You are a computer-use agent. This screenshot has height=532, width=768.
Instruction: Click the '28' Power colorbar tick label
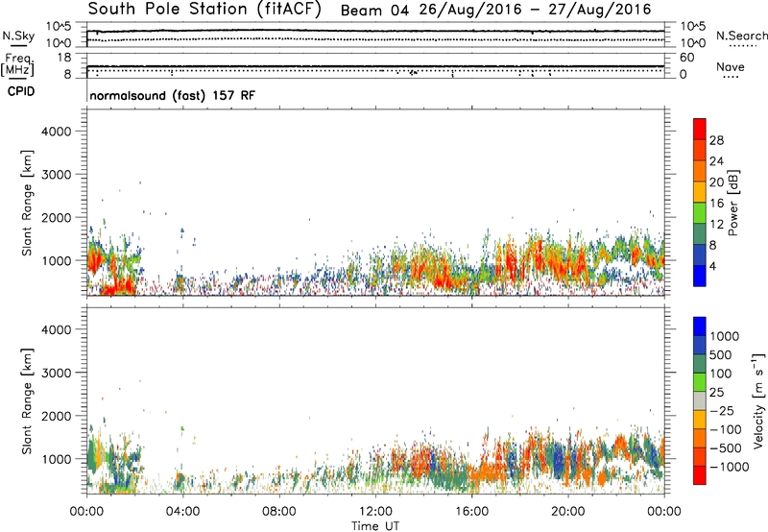(x=716, y=140)
